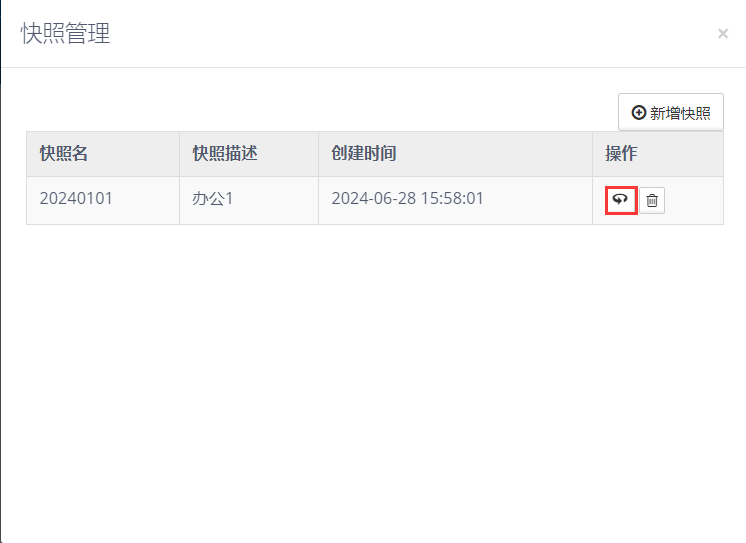Click the 快照名 column header
The width and height of the screenshot is (746, 543).
(x=64, y=154)
